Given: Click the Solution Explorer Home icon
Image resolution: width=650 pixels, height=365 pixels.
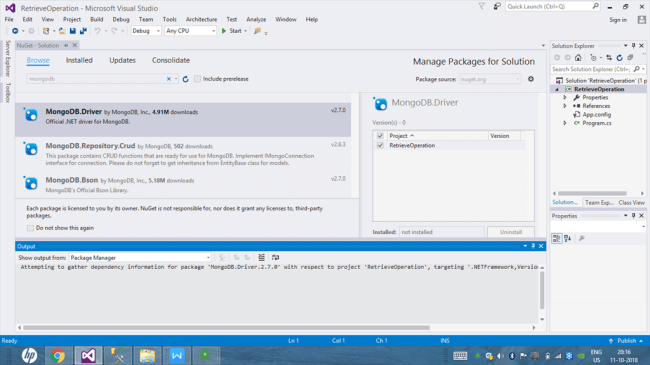Looking at the screenshot, I should coord(578,58).
